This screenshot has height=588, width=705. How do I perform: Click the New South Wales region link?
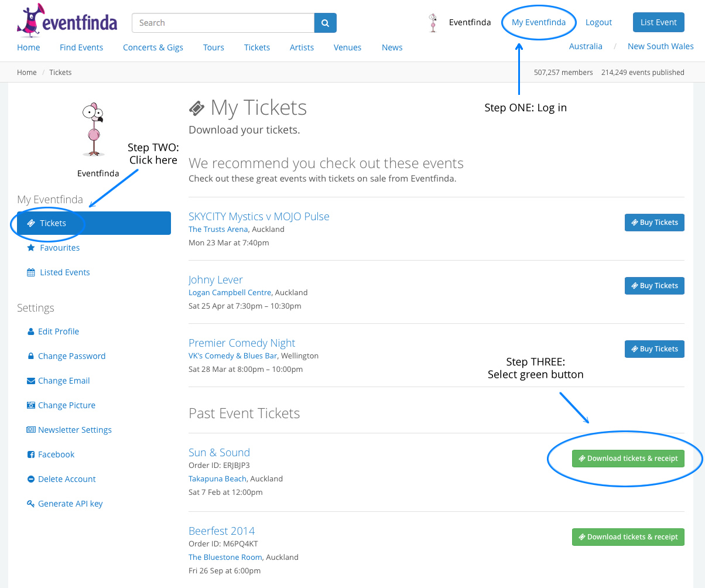click(660, 46)
